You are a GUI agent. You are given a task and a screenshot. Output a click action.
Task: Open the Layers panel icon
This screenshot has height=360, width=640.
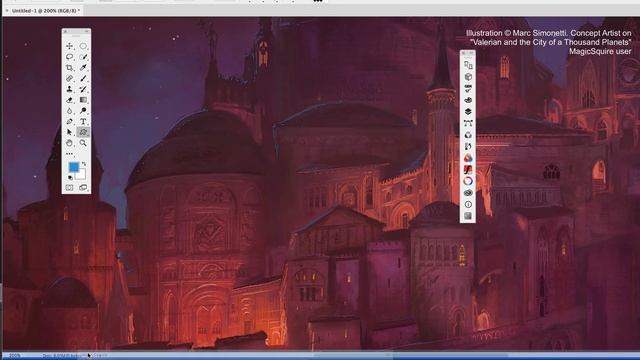pos(468,111)
